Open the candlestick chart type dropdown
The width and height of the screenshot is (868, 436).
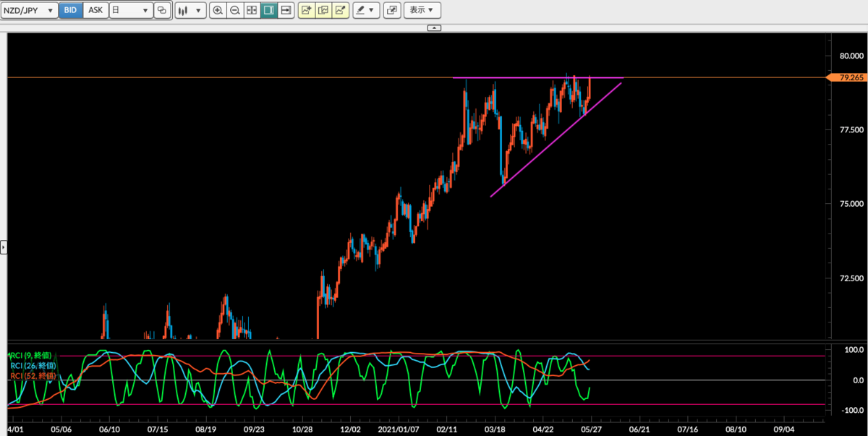click(190, 10)
